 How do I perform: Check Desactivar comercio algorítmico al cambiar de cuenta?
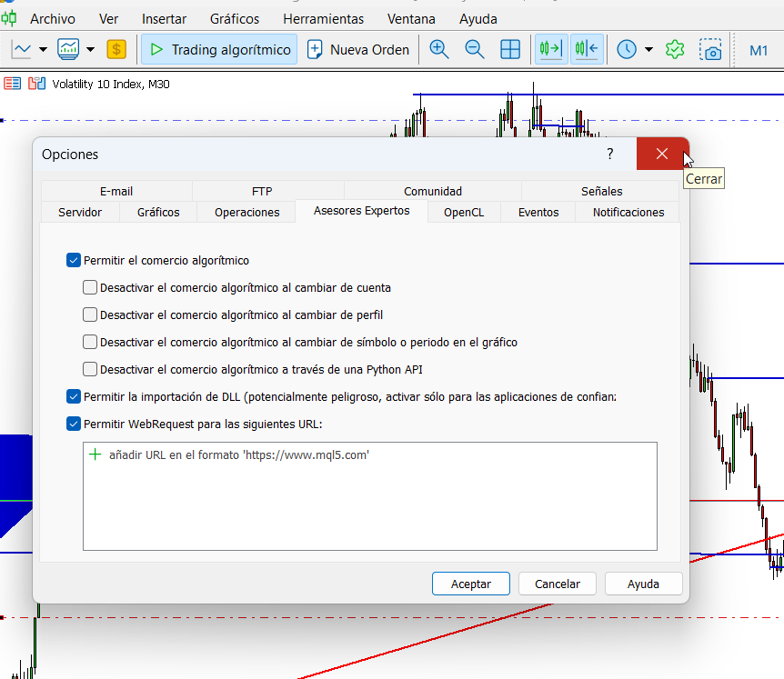click(x=90, y=287)
